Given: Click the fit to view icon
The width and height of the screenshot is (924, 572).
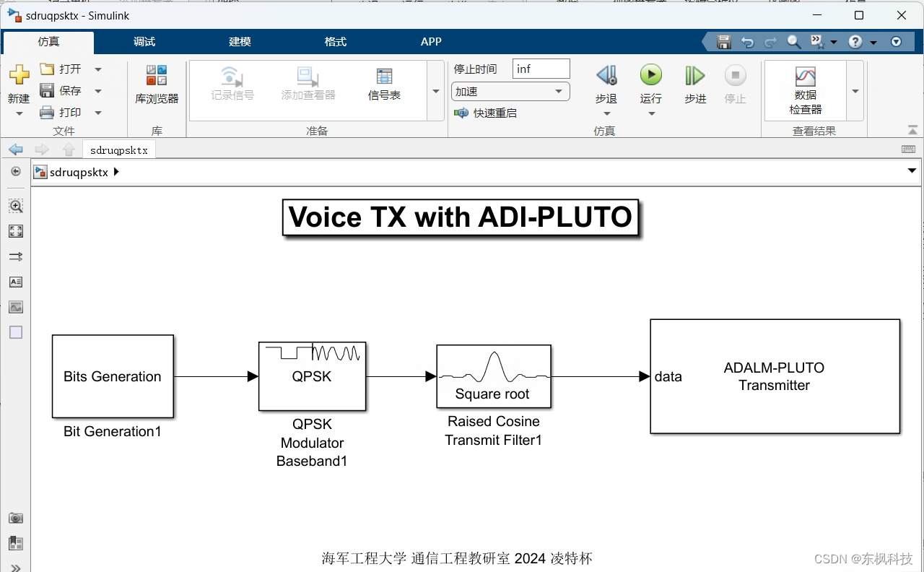Looking at the screenshot, I should 16,231.
